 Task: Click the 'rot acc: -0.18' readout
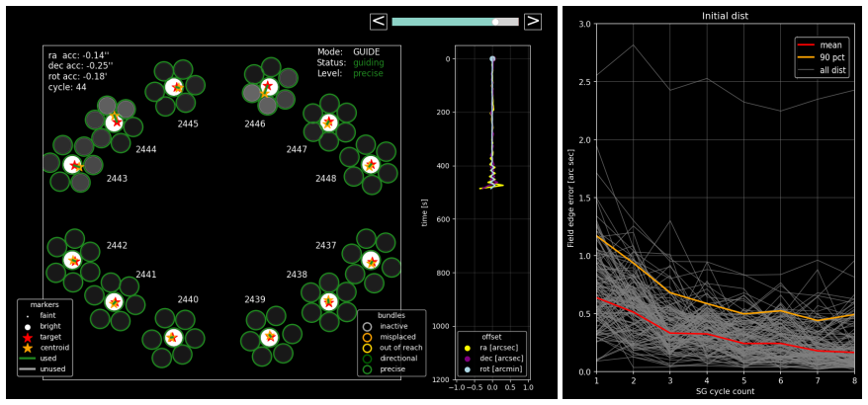[77, 76]
